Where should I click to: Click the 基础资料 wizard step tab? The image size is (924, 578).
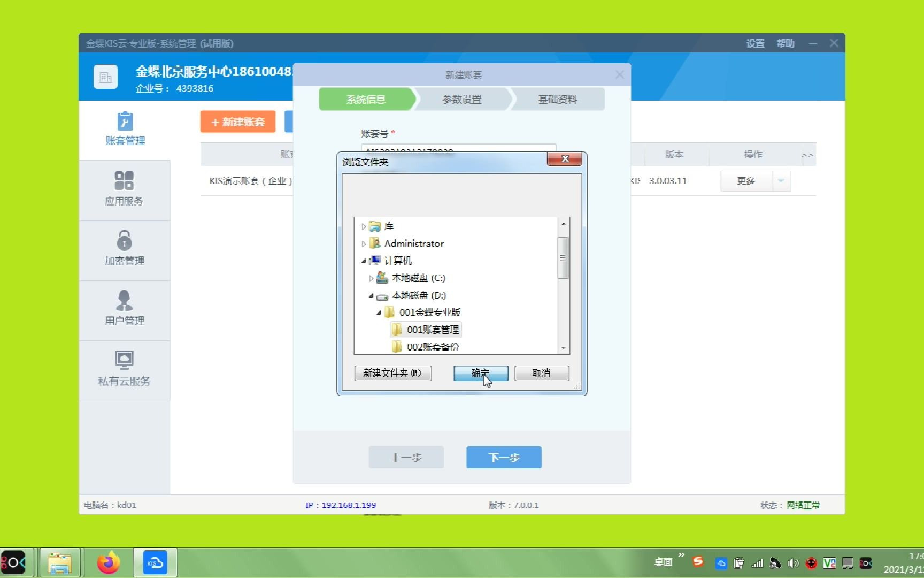(558, 99)
